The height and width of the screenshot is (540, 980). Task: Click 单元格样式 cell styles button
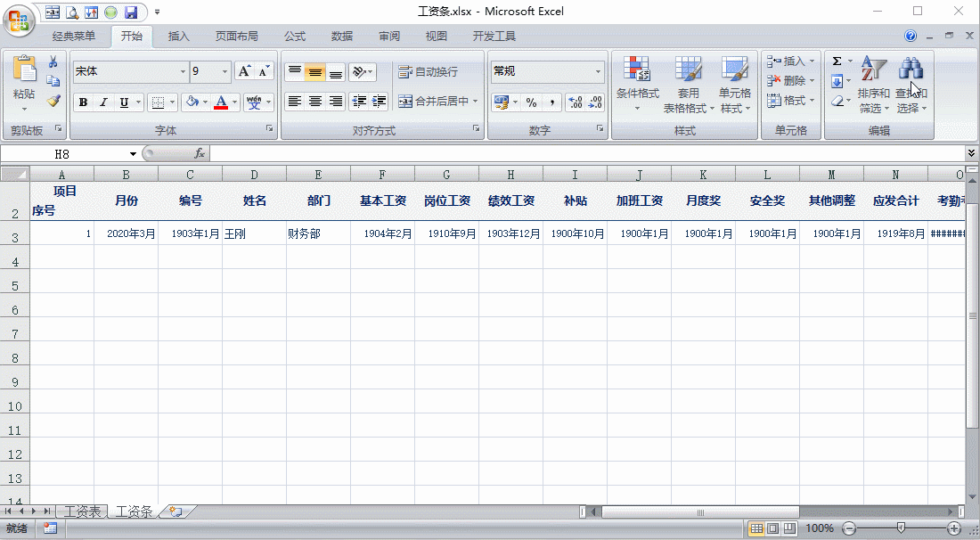[x=735, y=85]
